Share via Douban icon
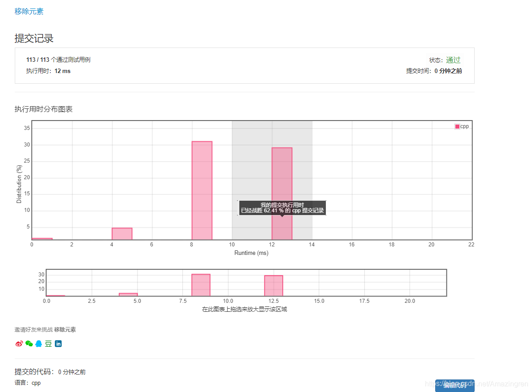The width and height of the screenshot is (532, 392). point(48,344)
